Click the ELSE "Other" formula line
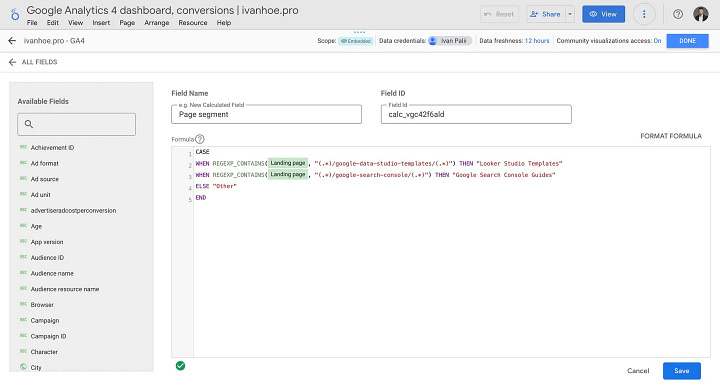 [216, 186]
